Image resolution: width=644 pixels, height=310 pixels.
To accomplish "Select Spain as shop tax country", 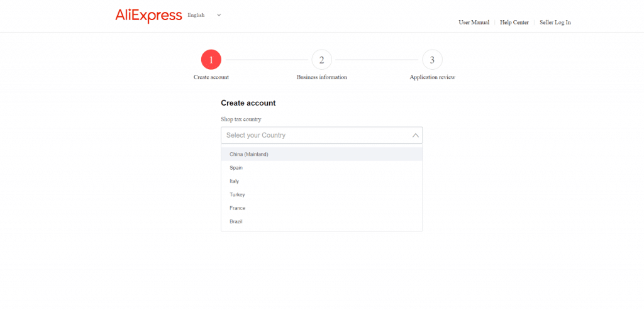I will point(236,168).
